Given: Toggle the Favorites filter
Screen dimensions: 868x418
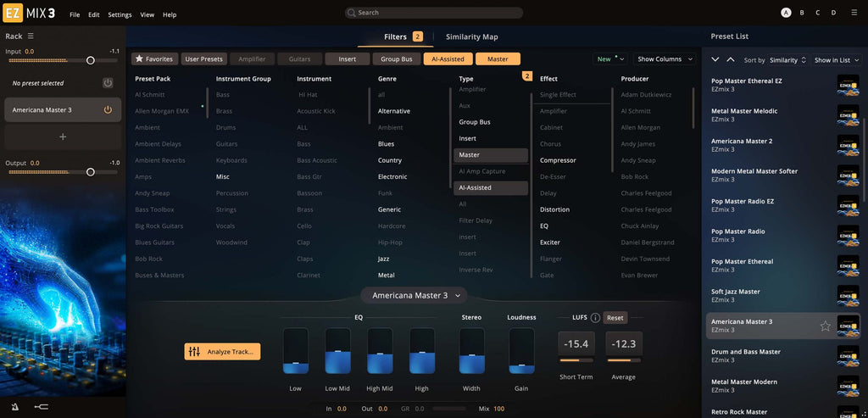Looking at the screenshot, I should click(x=154, y=59).
